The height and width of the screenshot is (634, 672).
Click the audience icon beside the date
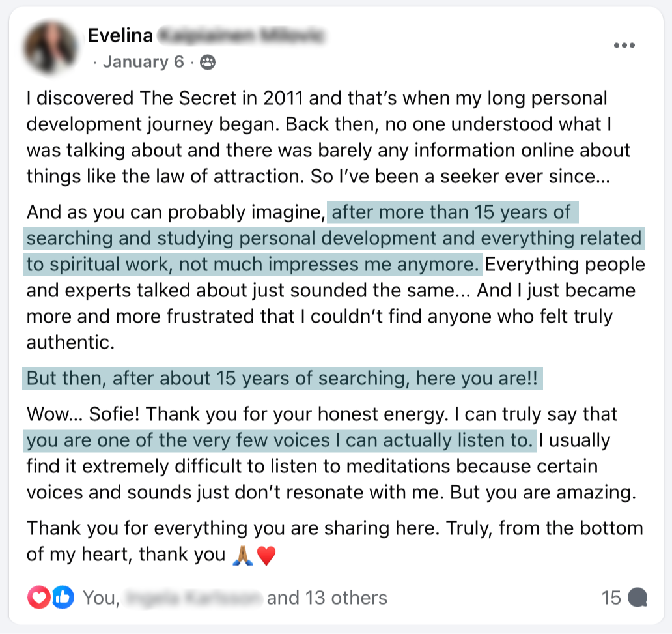coord(208,62)
